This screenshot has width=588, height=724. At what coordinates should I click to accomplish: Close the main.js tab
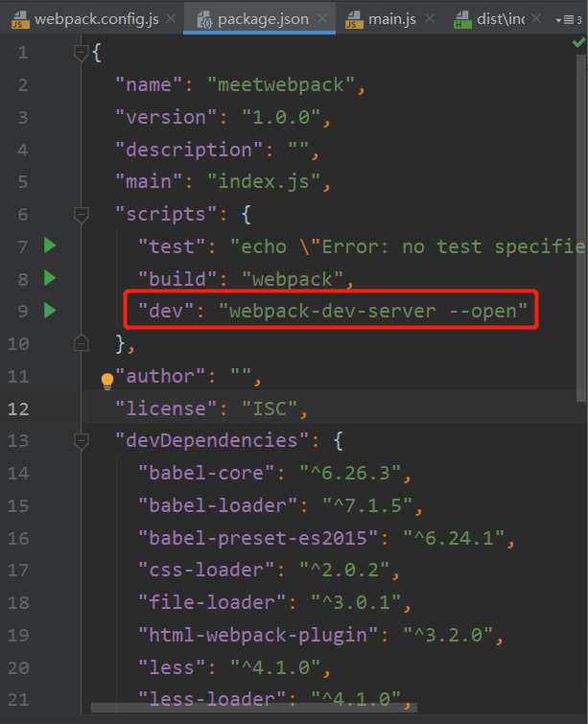click(430, 18)
